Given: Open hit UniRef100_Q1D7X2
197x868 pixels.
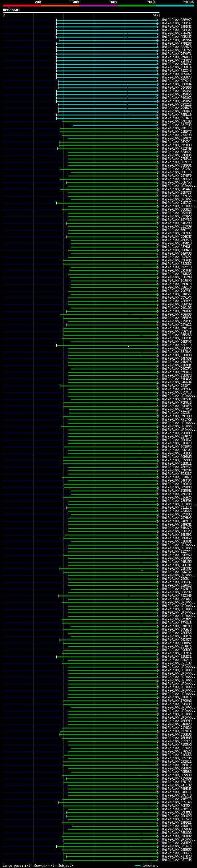Looking at the screenshot, I should point(177,203).
